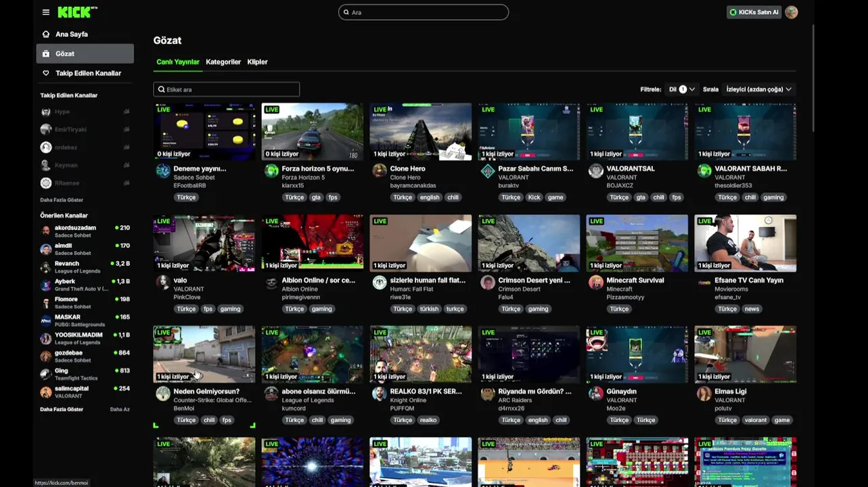Open the Forza Horizon 5 category link
This screenshot has height=487, width=868.
(x=303, y=177)
